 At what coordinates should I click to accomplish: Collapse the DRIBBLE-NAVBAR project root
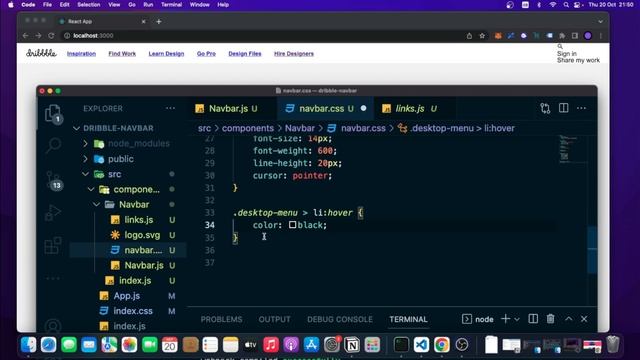(x=77, y=128)
